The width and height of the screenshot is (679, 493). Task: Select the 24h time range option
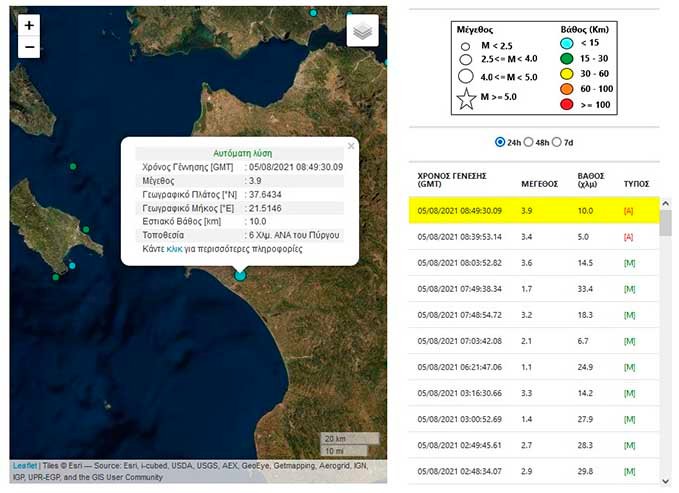[501, 142]
